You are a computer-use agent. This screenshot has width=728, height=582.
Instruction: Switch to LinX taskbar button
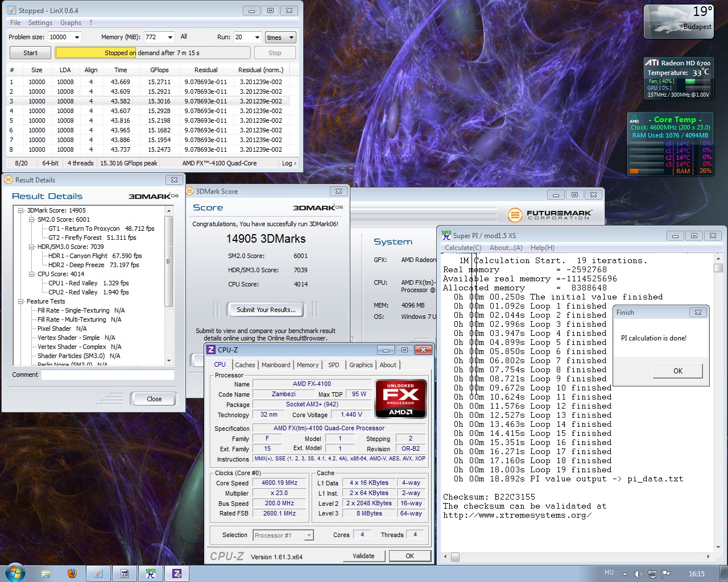click(98, 573)
